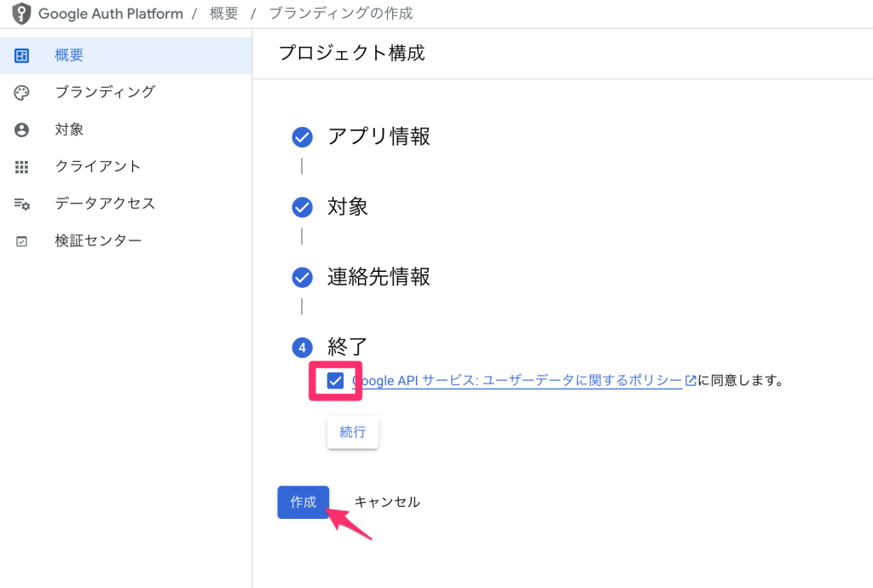Open the Google API サービス user data policy link

point(517,381)
